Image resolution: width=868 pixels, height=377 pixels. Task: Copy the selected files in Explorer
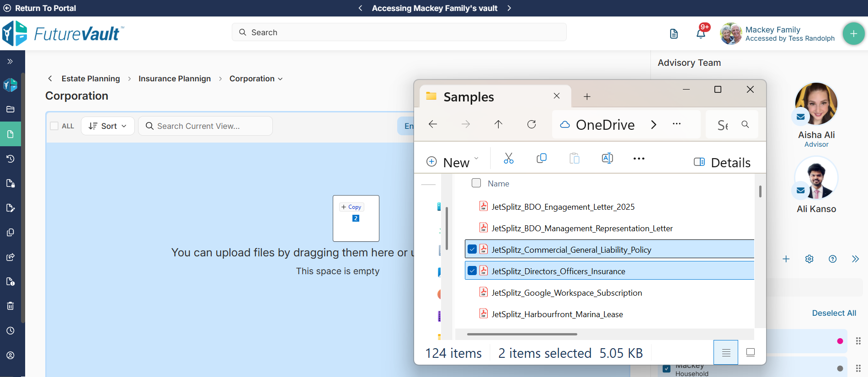pyautogui.click(x=541, y=159)
